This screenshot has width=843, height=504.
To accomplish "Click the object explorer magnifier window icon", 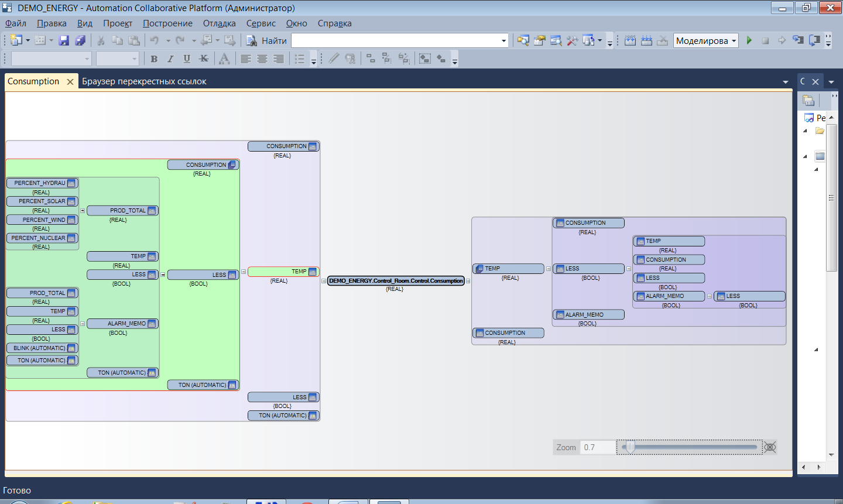I will (x=556, y=40).
